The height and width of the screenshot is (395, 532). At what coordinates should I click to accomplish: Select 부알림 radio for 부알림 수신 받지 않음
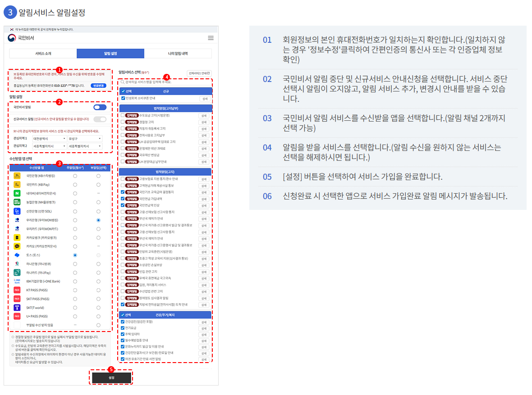click(x=98, y=325)
